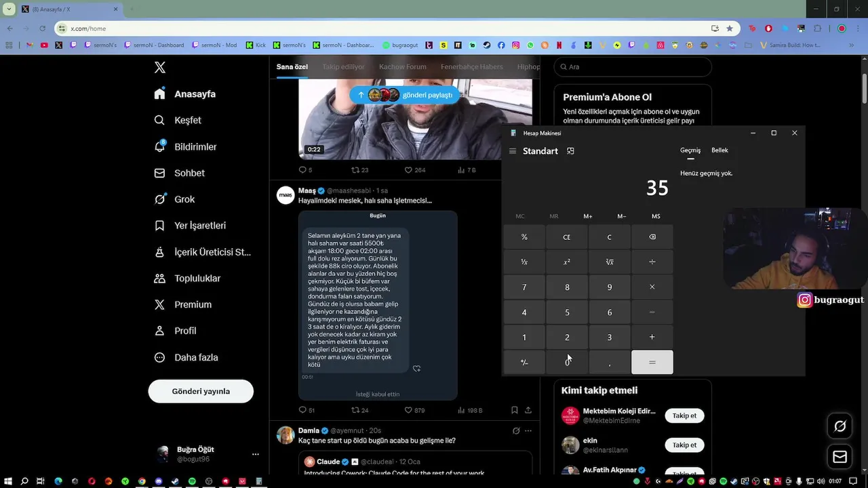This screenshot has height=488, width=868.
Task: Open Damla profile name link
Action: click(x=309, y=430)
